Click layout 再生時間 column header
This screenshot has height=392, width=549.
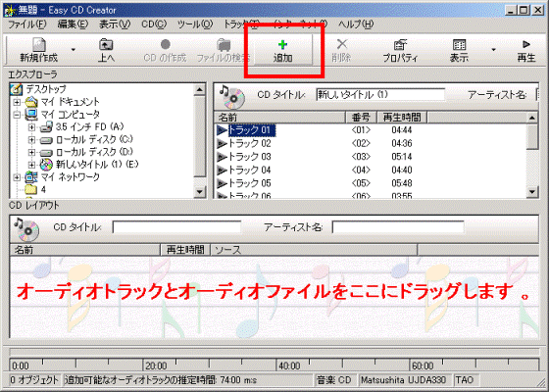click(185, 250)
